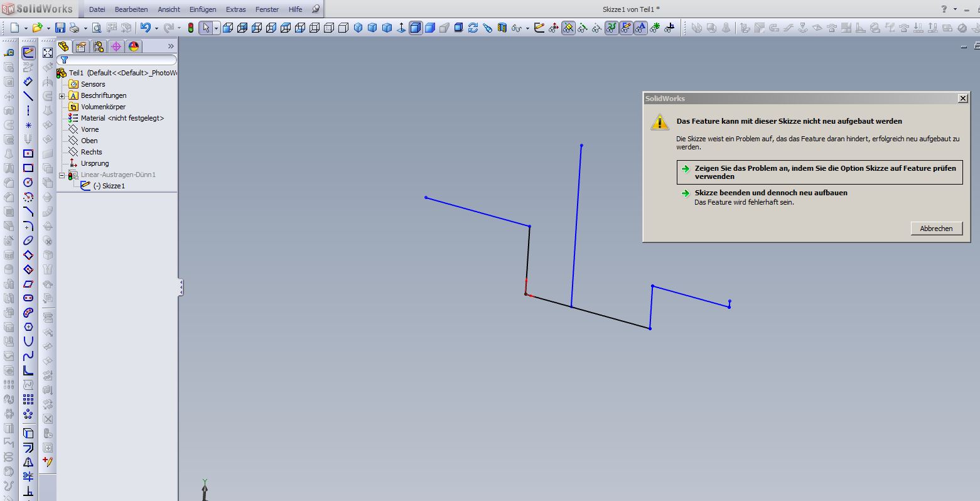The height and width of the screenshot is (501, 980).
Task: Select the Ellipse sketch tool
Action: click(28, 240)
